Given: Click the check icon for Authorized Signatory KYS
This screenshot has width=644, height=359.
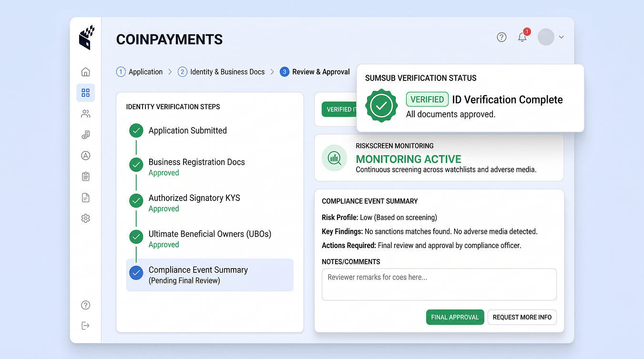Looking at the screenshot, I should 136,201.
